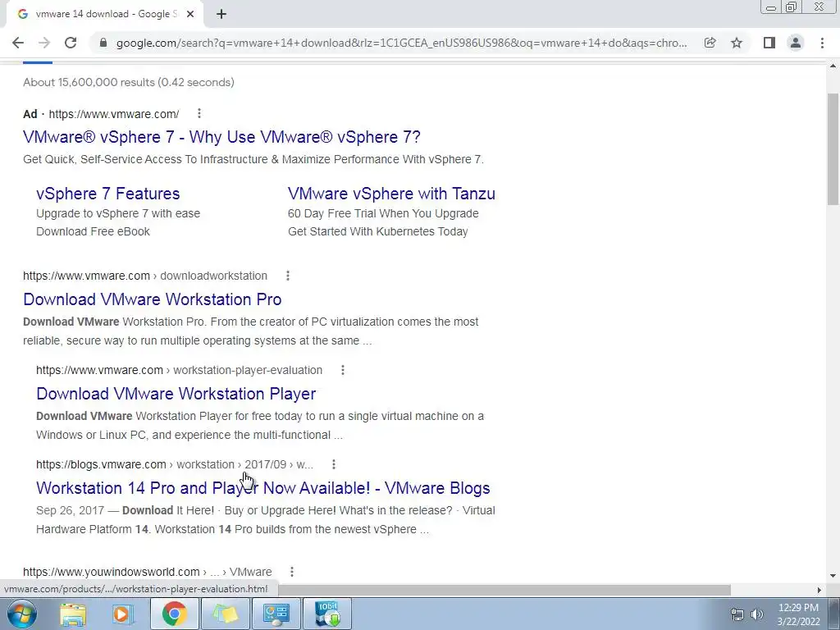View site info via the lock icon
The height and width of the screenshot is (630, 840).
point(103,43)
